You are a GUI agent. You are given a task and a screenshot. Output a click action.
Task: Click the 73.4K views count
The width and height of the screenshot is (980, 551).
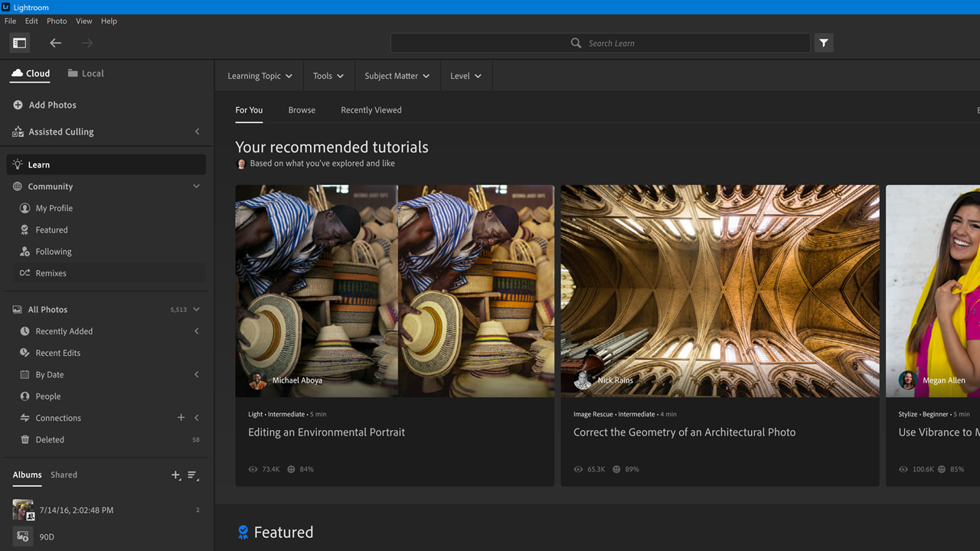(x=271, y=469)
